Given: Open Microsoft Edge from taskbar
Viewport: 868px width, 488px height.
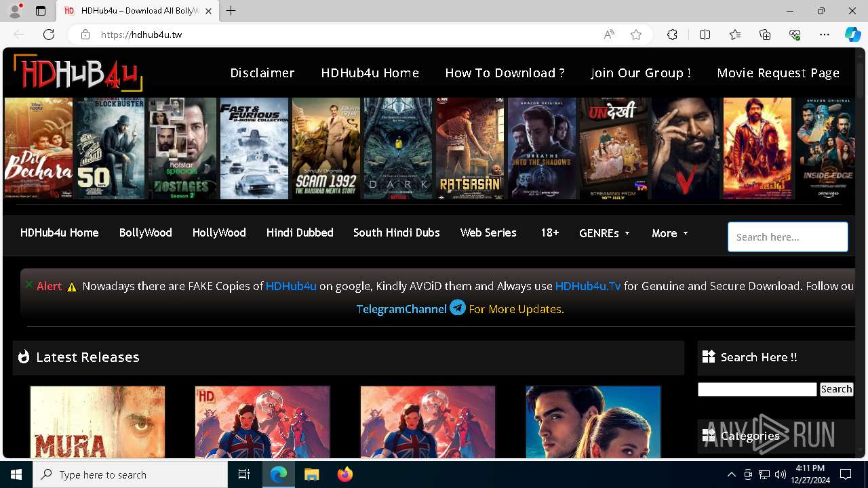Looking at the screenshot, I should (x=279, y=474).
